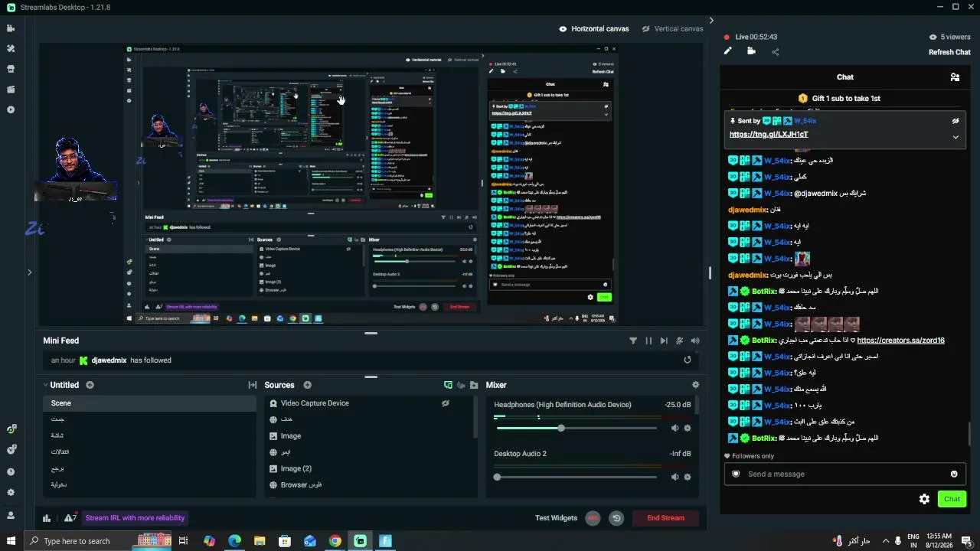
Task: Open the Editor view in the left sidebar
Action: [11, 28]
